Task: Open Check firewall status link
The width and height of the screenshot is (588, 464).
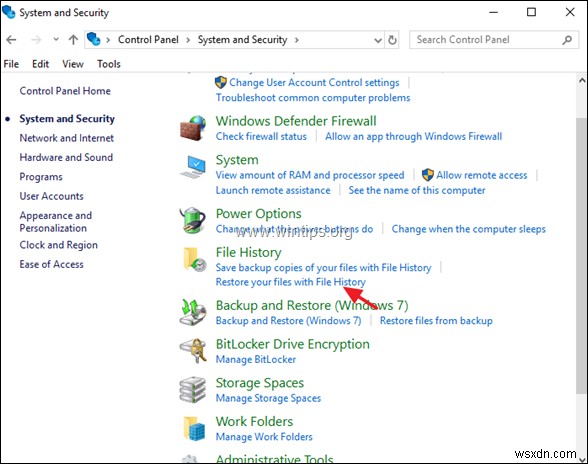Action: click(261, 137)
